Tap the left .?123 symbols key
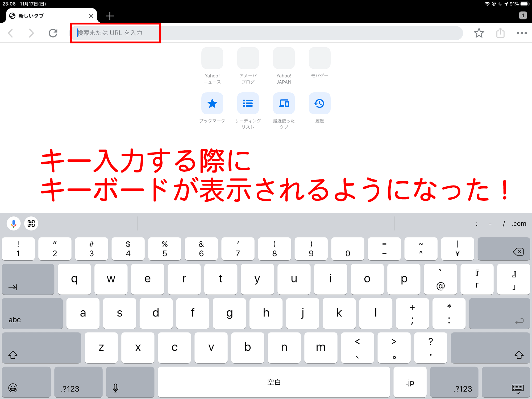532x399 pixels. coord(78,382)
